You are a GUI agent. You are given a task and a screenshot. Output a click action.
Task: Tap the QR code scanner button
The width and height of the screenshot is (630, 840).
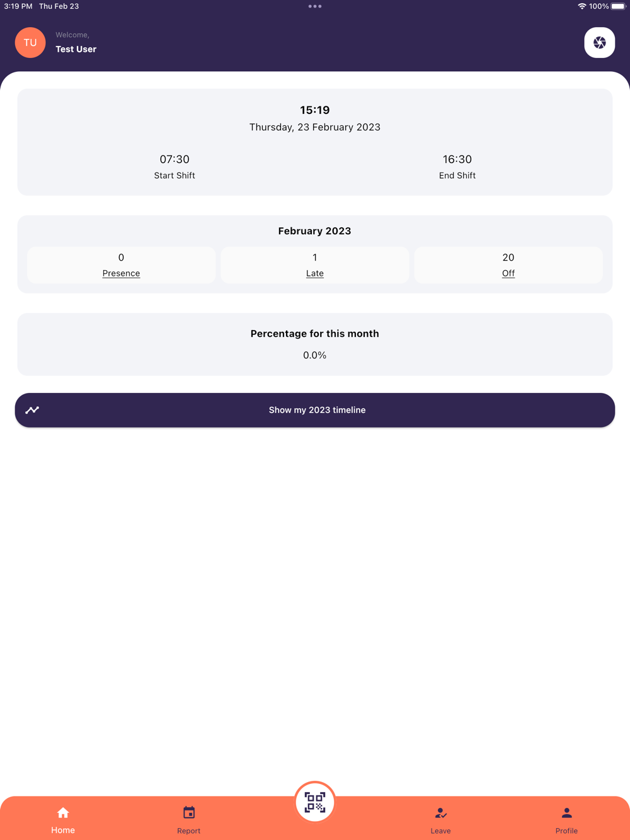click(x=315, y=802)
